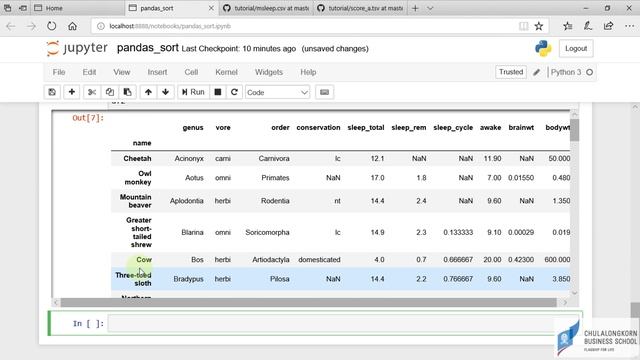640x360 pixels.
Task: Go forward in the browser
Action: tap(31, 26)
